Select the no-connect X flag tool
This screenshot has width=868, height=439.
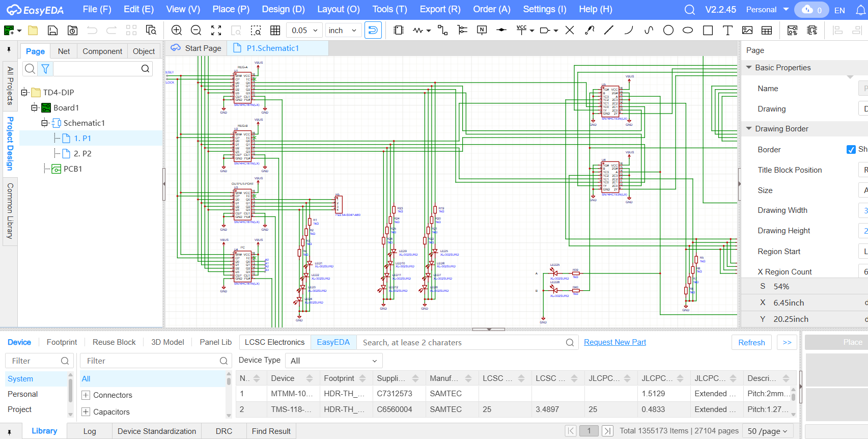pyautogui.click(x=570, y=31)
